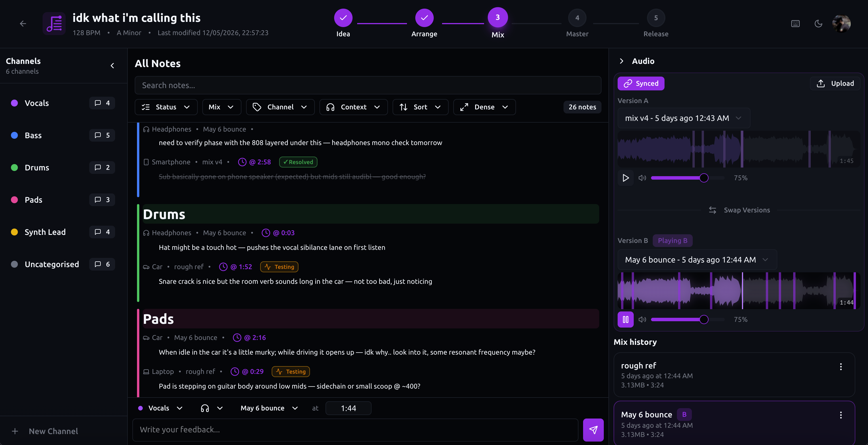Jump to Drums timestamp @ 0:03
Screen dimensions: 868x445
(x=278, y=233)
